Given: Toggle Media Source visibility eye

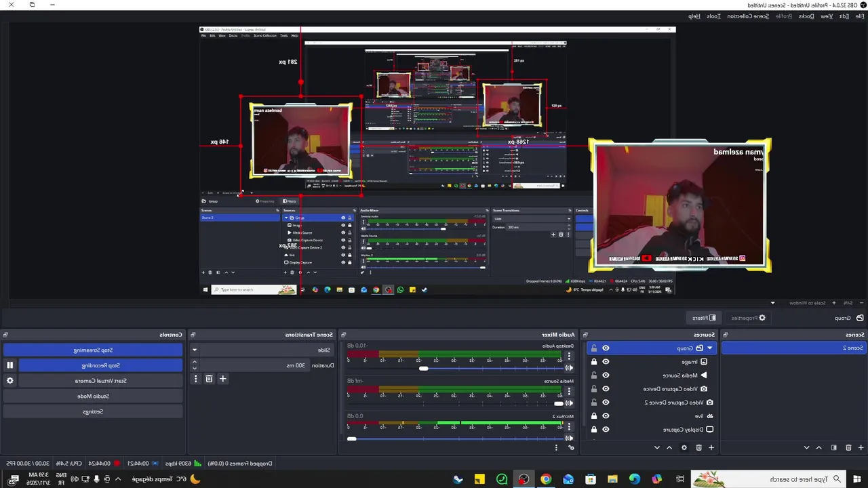Looking at the screenshot, I should (606, 375).
